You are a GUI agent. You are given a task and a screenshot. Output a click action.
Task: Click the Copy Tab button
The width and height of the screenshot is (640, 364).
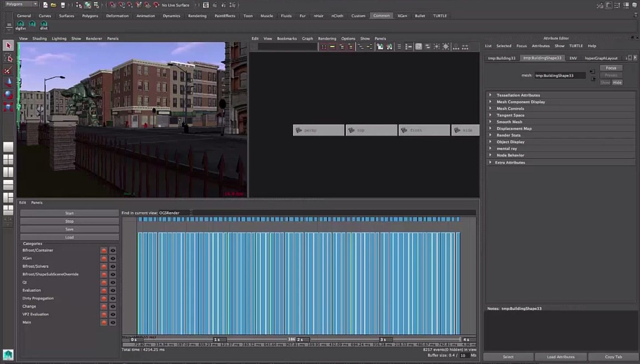pos(613,357)
